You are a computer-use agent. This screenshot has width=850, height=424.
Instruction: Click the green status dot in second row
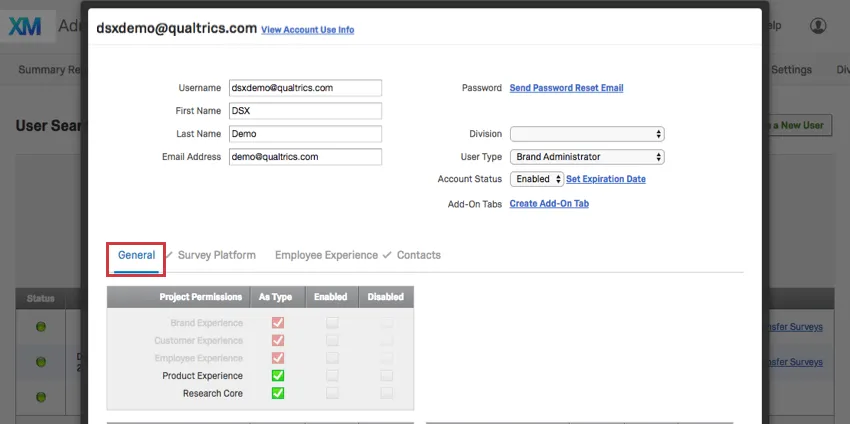tap(41, 362)
